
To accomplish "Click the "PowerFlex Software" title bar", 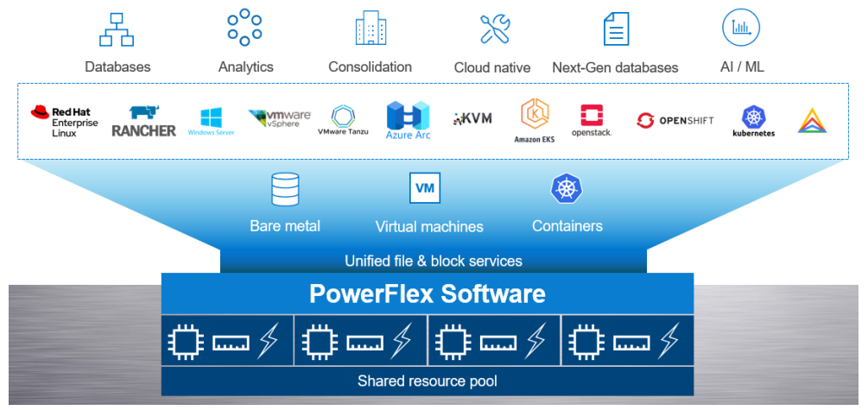I will (x=428, y=293).
